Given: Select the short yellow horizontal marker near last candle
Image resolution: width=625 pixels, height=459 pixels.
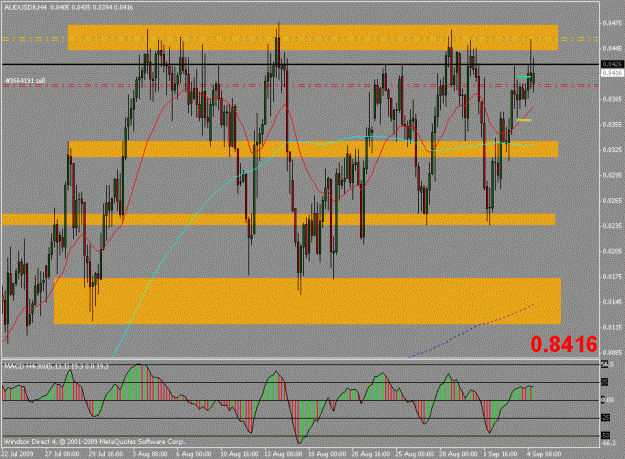Looking at the screenshot, I should [x=524, y=120].
